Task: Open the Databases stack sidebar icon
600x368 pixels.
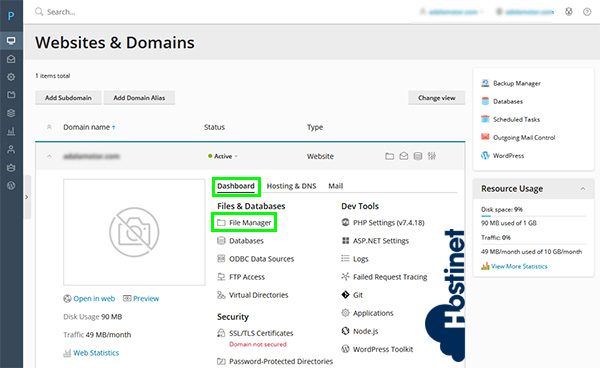Action: click(x=11, y=113)
